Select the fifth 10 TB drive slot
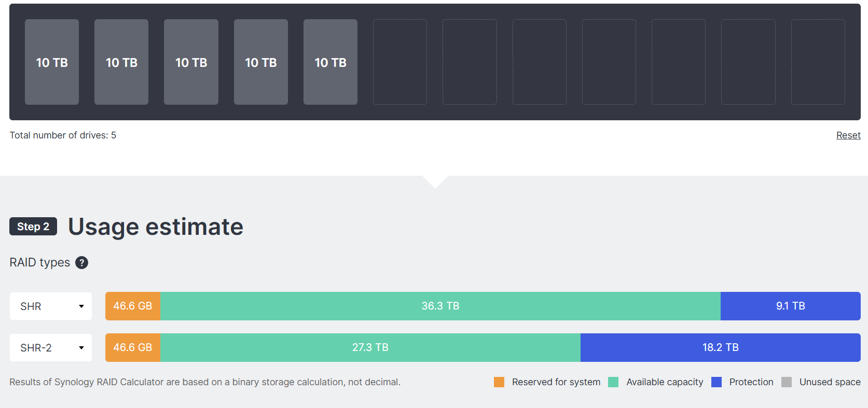The image size is (868, 408). 330,62
